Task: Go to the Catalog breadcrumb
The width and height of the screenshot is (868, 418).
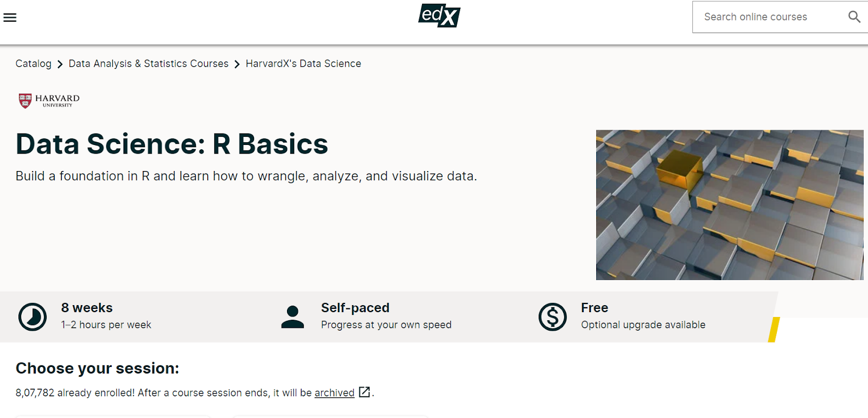Action: pos(33,64)
